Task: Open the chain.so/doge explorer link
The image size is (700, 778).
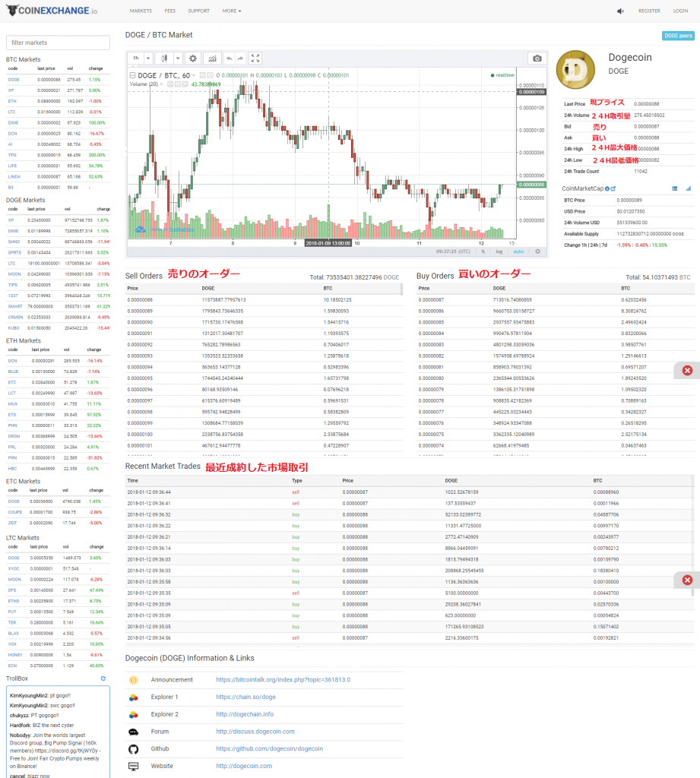Action: [245, 697]
